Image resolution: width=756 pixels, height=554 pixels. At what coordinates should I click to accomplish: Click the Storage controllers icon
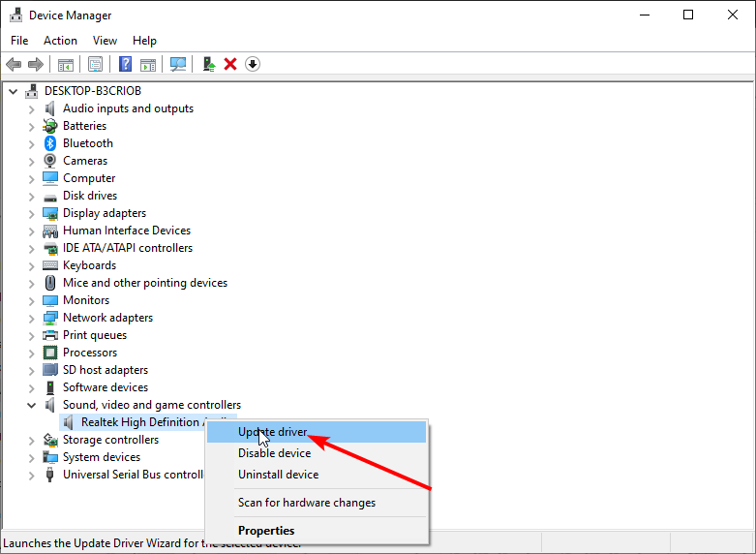click(x=50, y=440)
